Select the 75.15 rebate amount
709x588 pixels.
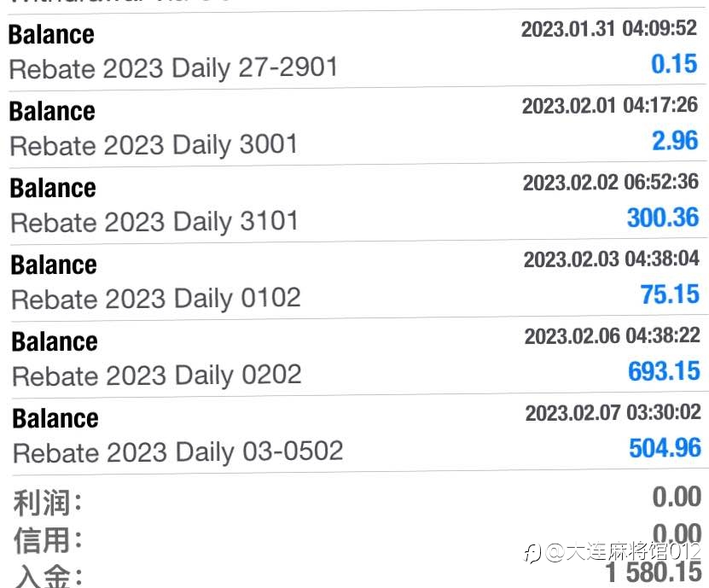pyautogui.click(x=670, y=294)
